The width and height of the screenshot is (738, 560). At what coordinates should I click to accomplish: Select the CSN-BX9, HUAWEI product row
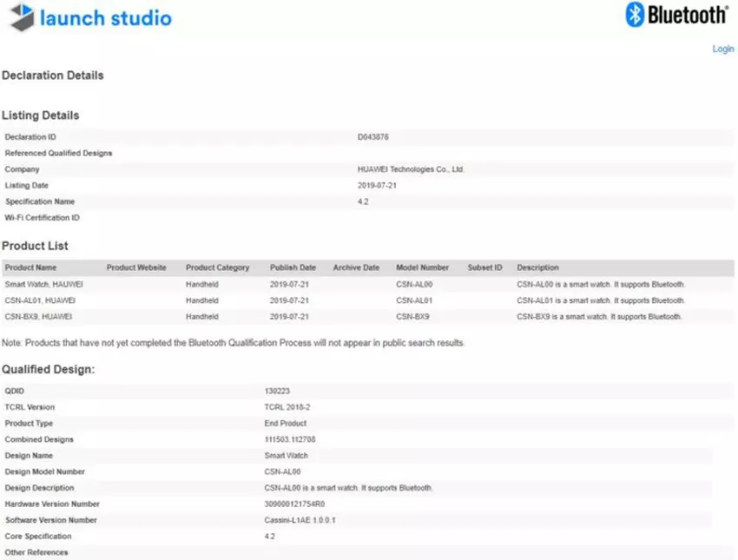[x=38, y=317]
